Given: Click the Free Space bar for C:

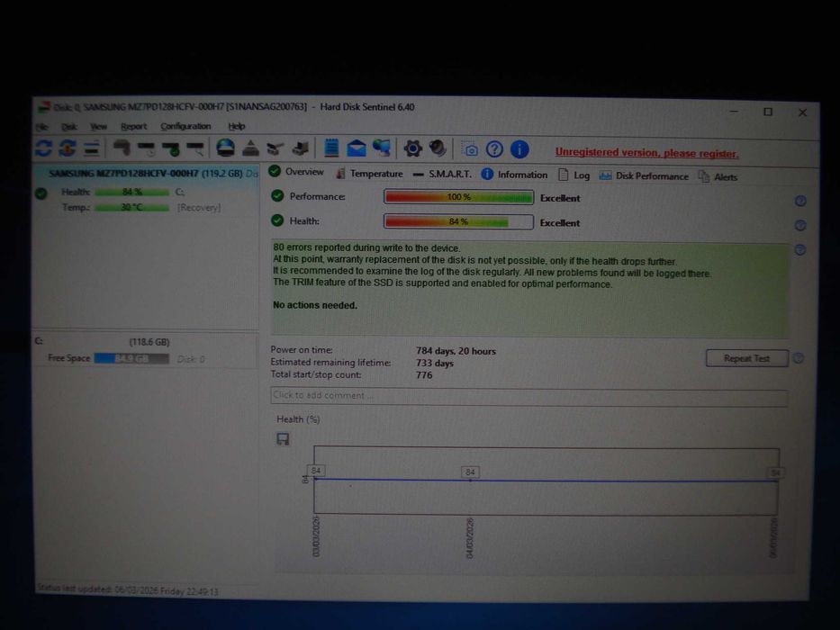Looking at the screenshot, I should (131, 359).
